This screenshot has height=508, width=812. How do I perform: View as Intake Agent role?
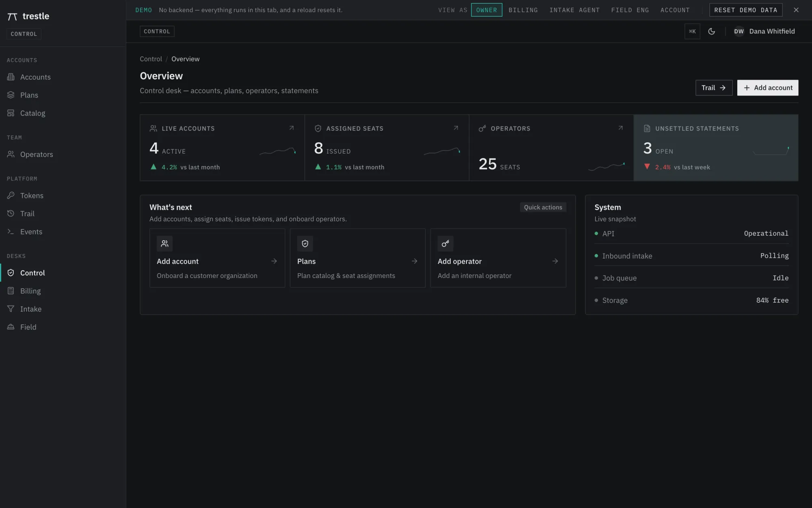tap(574, 10)
